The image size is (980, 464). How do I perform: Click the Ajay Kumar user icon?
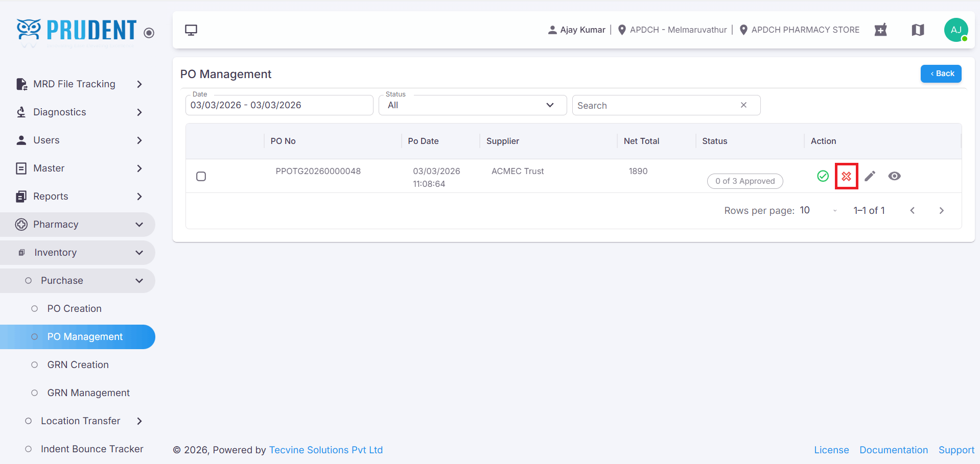552,30
